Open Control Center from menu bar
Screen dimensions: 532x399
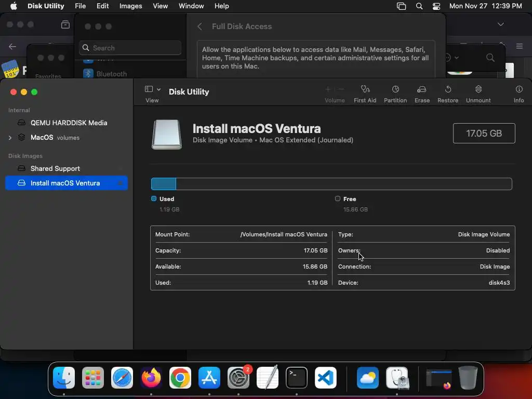pyautogui.click(x=436, y=6)
